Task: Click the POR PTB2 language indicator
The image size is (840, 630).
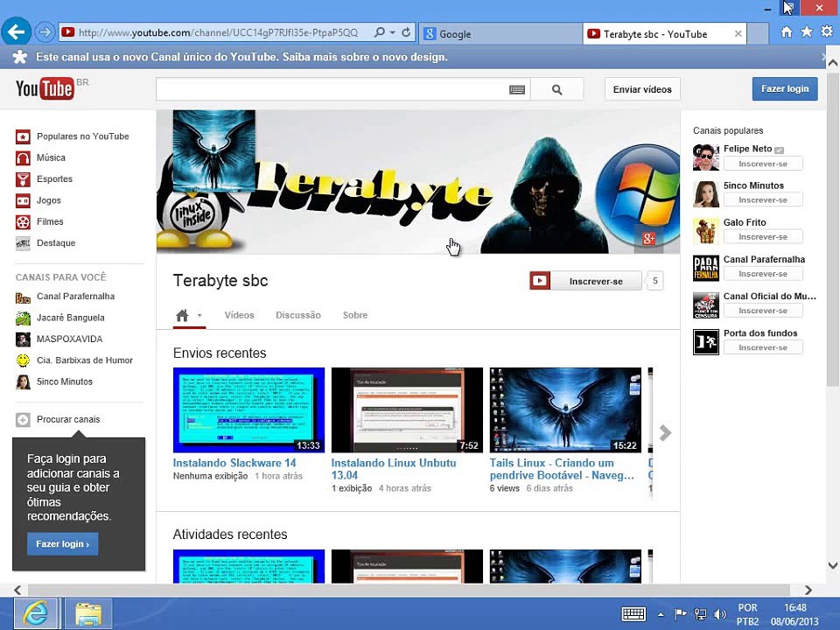Action: (747, 614)
